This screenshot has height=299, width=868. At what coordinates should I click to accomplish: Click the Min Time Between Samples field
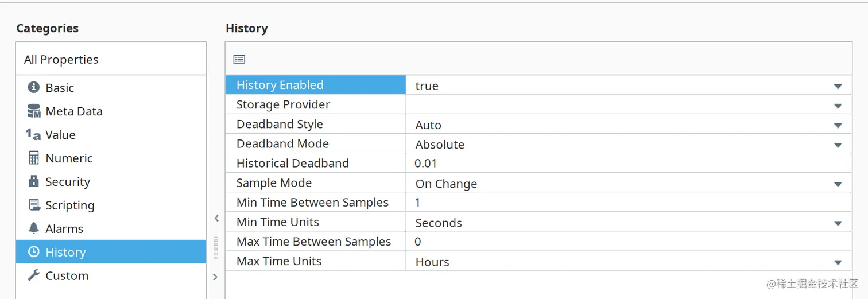pos(628,203)
